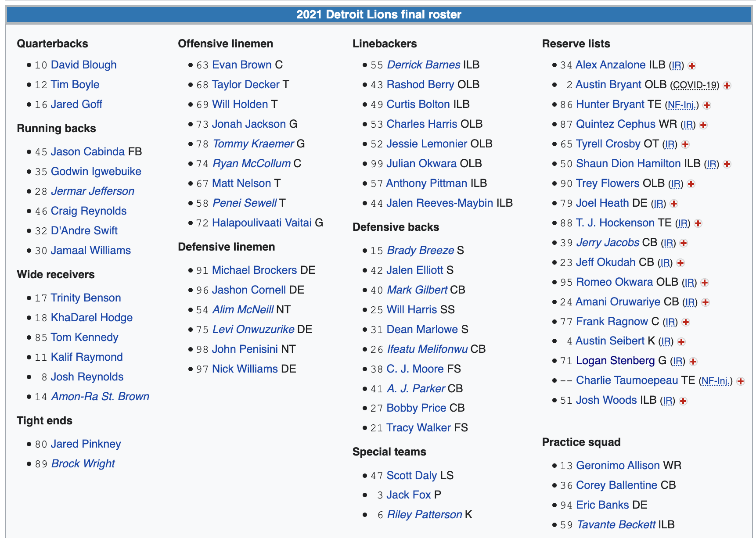Viewport: 756px width, 538px height.
Task: Open Jamaal Williams player link
Action: (x=91, y=251)
